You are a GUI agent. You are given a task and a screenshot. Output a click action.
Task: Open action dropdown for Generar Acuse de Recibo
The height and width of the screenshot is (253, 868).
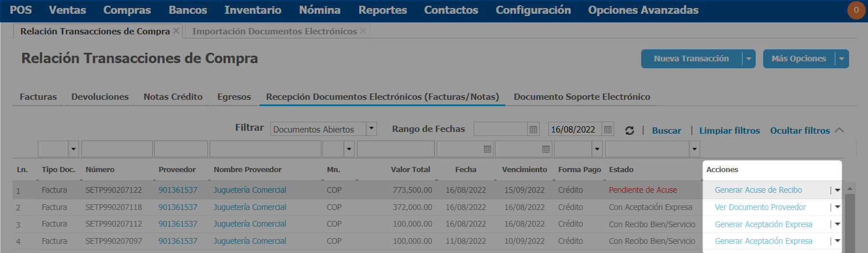point(837,190)
